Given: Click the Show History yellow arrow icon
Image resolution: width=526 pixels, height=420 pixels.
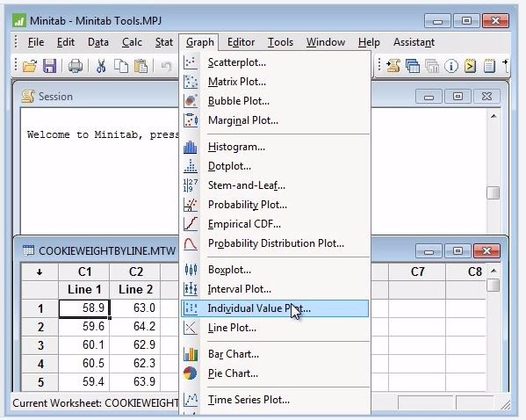Looking at the screenshot, I should pos(471,66).
